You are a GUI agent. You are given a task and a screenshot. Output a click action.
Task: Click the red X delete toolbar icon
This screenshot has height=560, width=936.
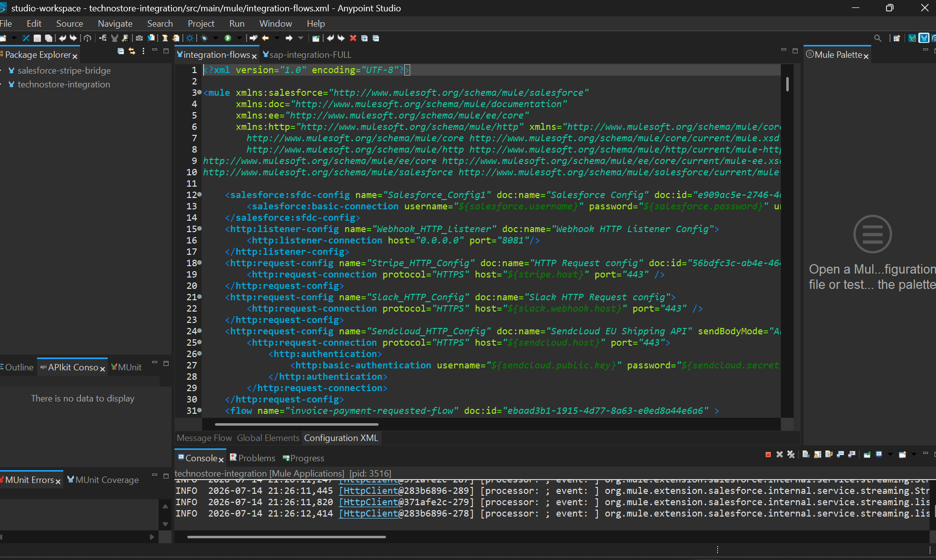click(353, 38)
